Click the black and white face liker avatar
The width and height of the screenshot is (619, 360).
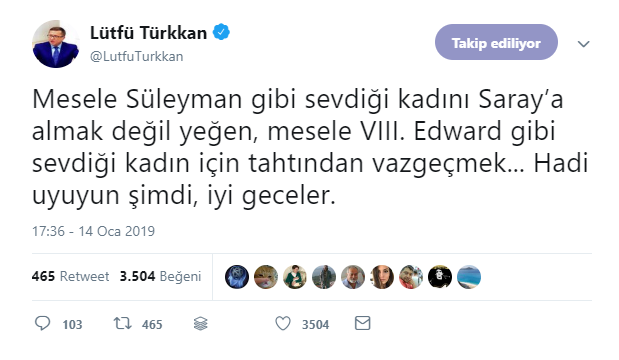(x=440, y=277)
